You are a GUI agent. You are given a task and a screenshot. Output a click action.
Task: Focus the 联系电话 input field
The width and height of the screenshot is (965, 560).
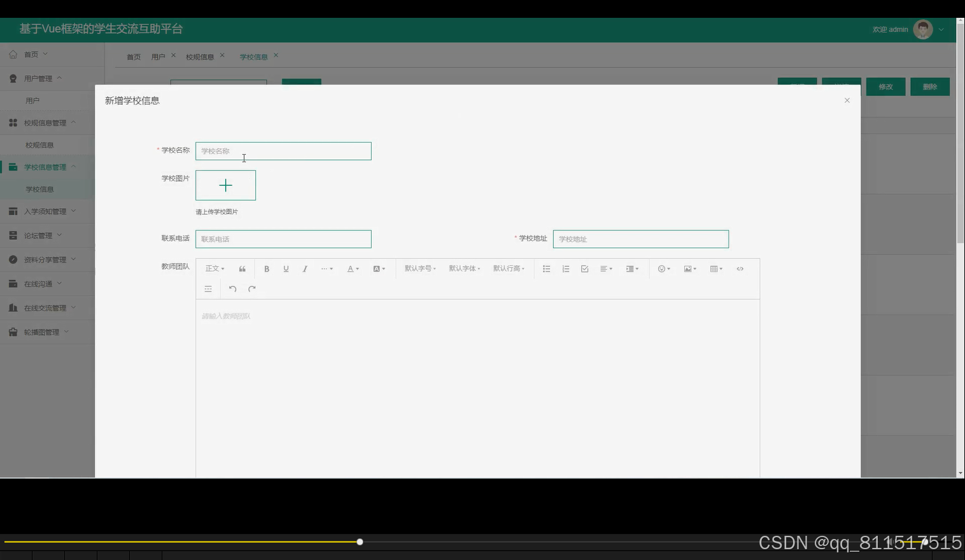point(283,239)
